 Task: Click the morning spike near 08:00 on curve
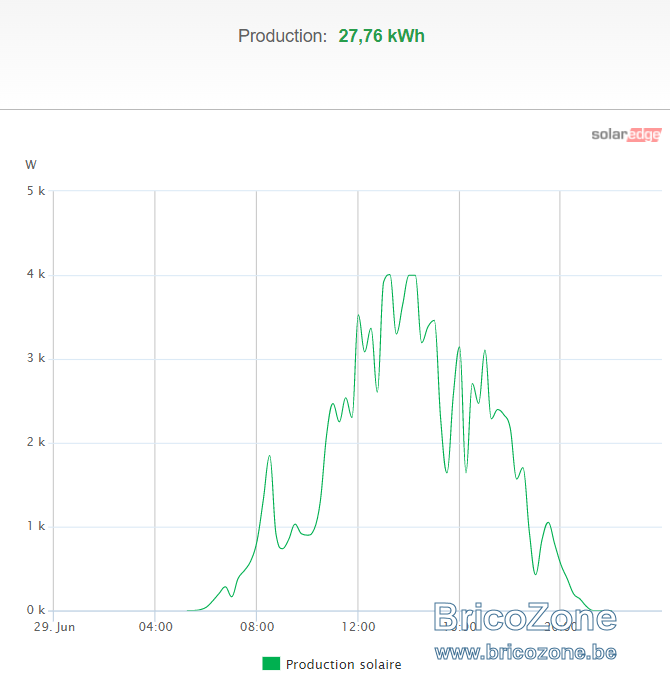[x=270, y=456]
